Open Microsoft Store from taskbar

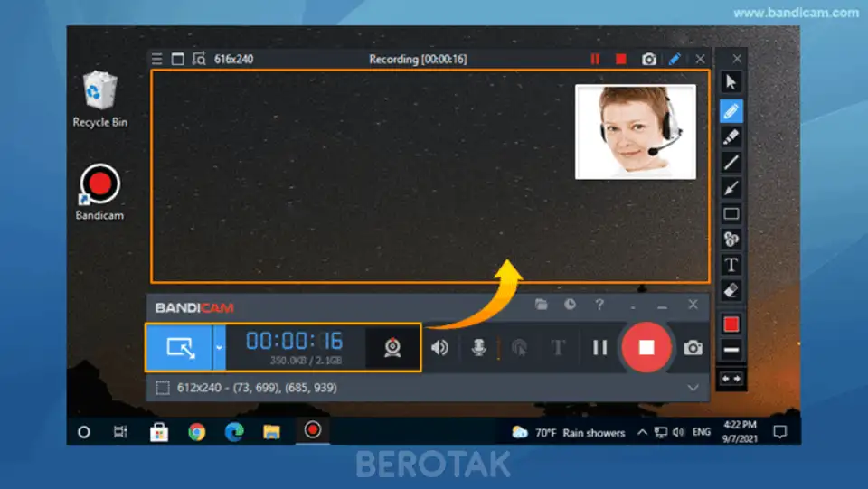(x=159, y=432)
